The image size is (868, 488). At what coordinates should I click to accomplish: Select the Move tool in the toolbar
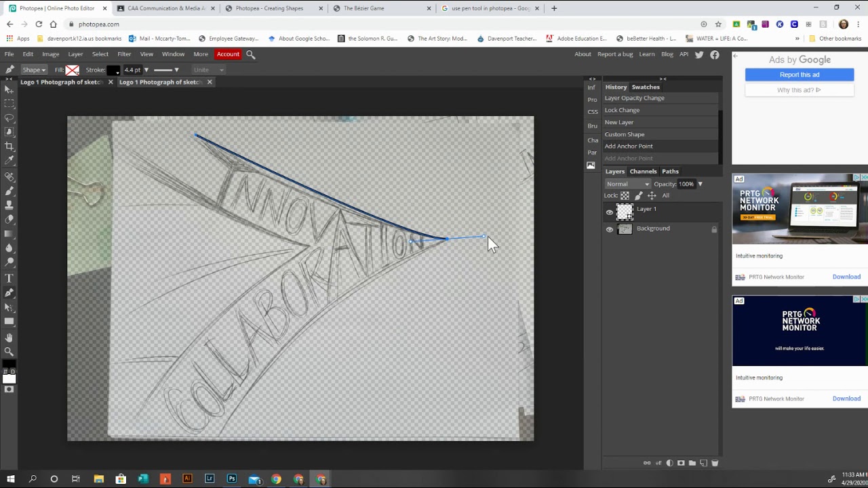(x=9, y=89)
